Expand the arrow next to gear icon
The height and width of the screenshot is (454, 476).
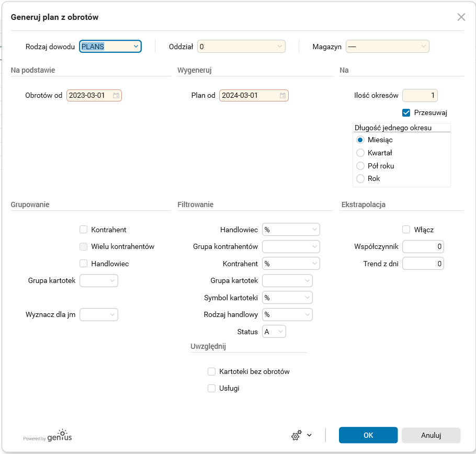point(309,435)
